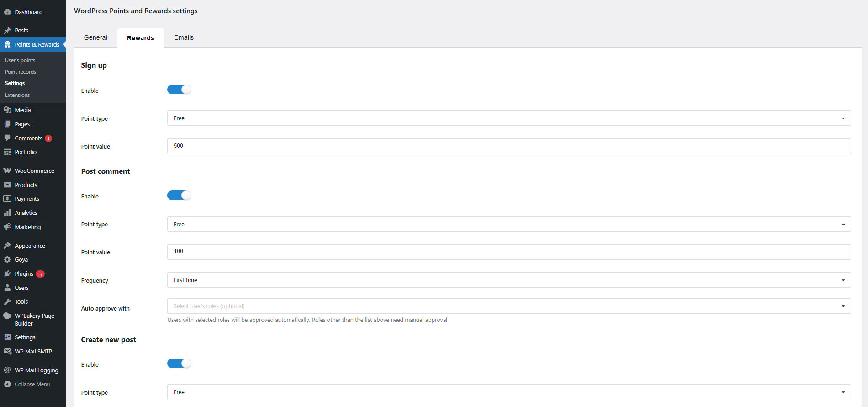This screenshot has height=407, width=868.
Task: Click the Media library icon
Action: [x=7, y=110]
